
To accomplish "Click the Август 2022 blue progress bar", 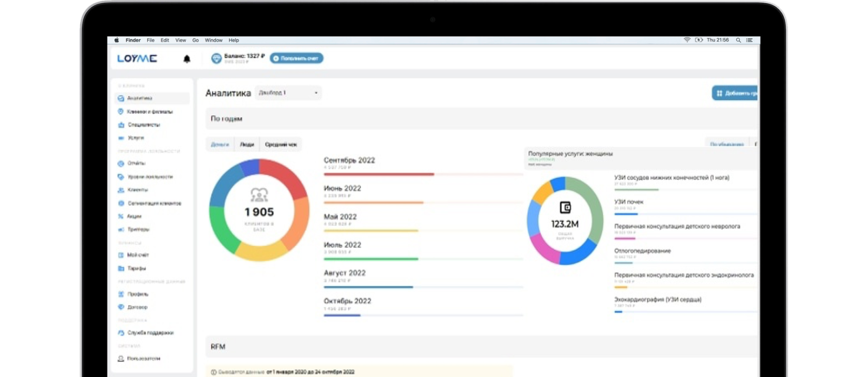I will pos(368,286).
